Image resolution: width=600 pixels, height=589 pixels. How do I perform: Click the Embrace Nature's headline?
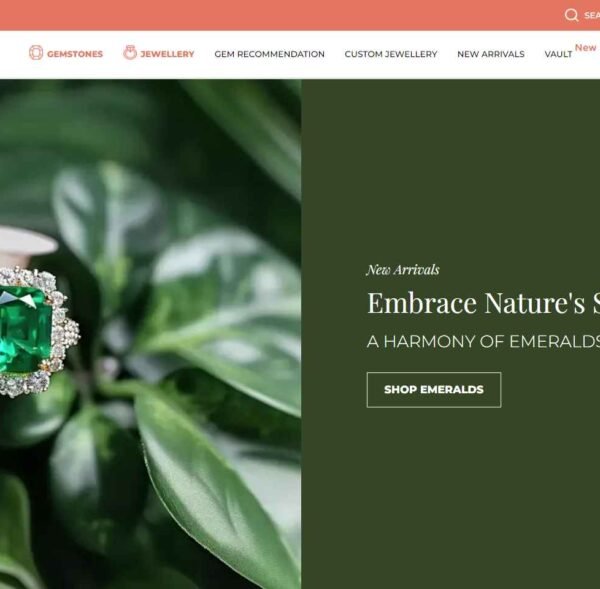tap(483, 303)
